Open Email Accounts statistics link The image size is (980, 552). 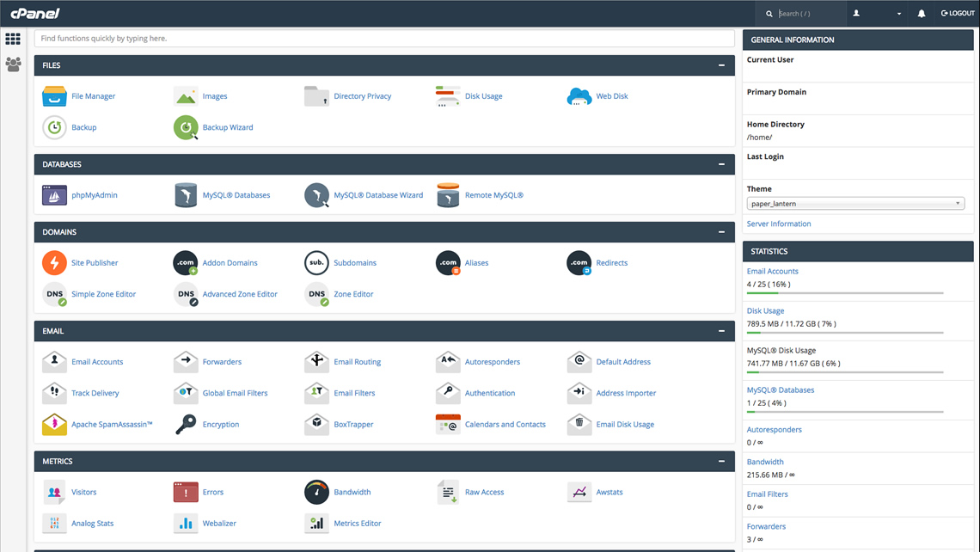773,272
